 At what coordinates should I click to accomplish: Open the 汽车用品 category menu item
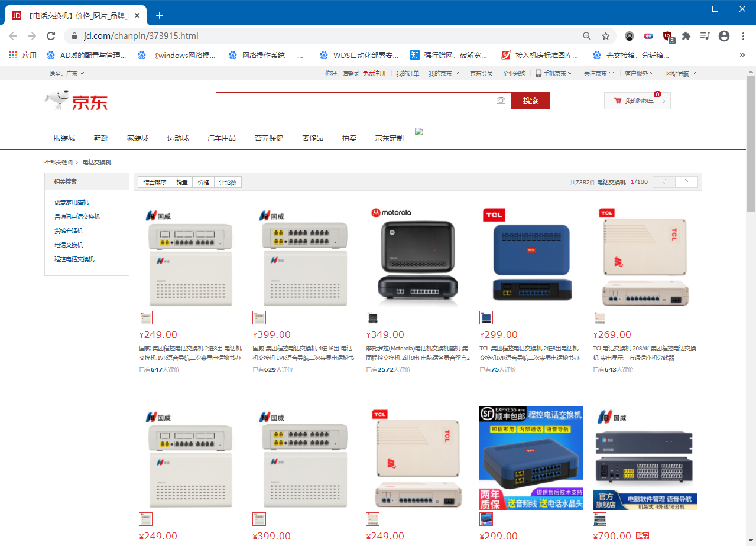pos(222,138)
